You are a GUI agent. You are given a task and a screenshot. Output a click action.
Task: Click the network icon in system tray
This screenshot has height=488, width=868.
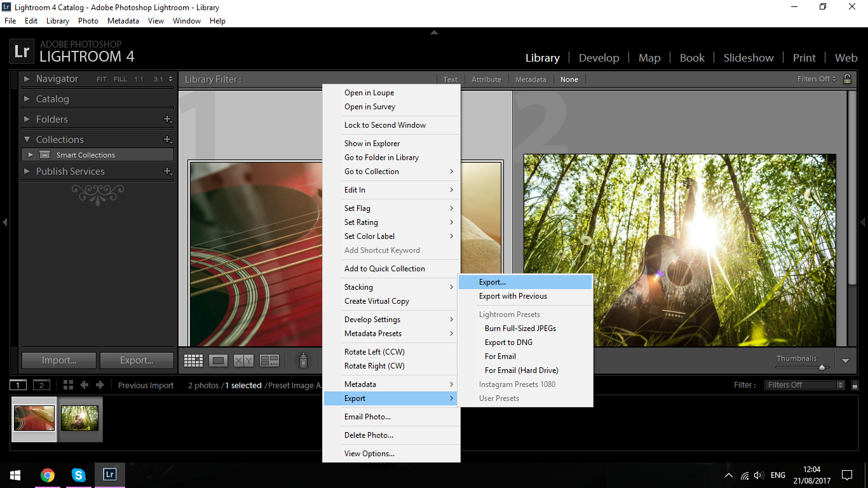(744, 475)
